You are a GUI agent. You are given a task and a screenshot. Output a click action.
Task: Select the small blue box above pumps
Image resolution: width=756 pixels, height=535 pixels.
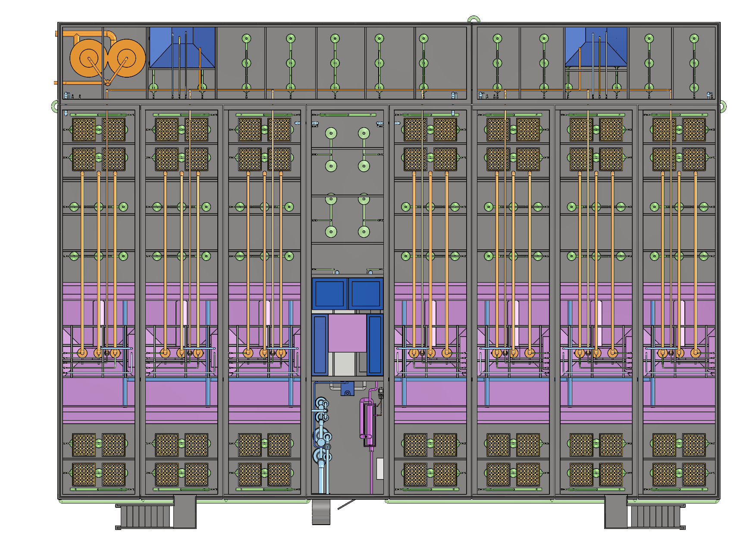tap(347, 389)
